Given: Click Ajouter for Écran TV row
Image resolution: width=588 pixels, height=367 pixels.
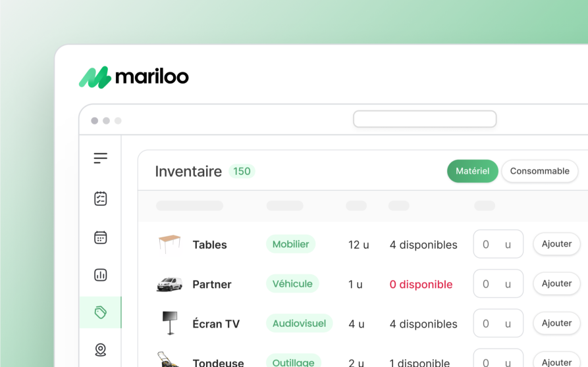Looking at the screenshot, I should point(556,323).
